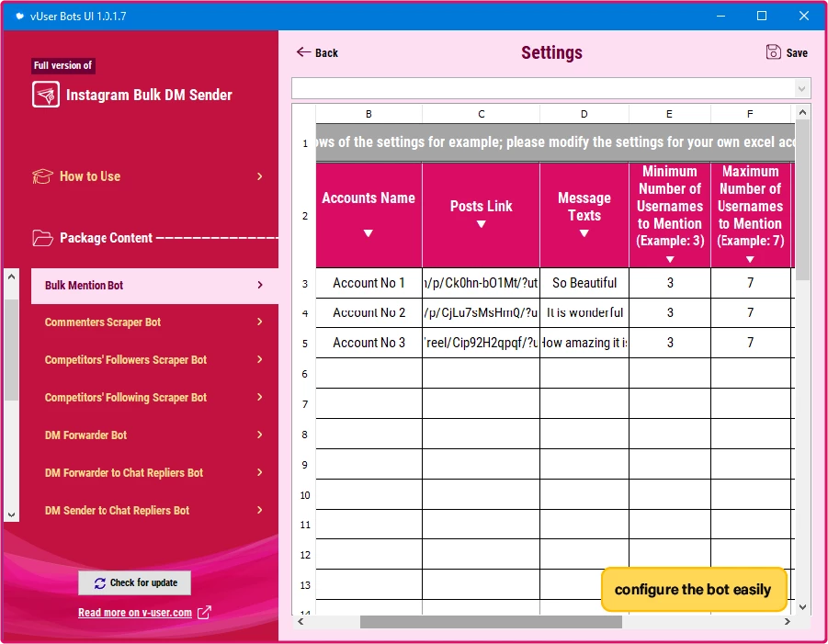Image resolution: width=828 pixels, height=644 pixels.
Task: Click cell 'Account No 2'
Action: pyautogui.click(x=369, y=312)
